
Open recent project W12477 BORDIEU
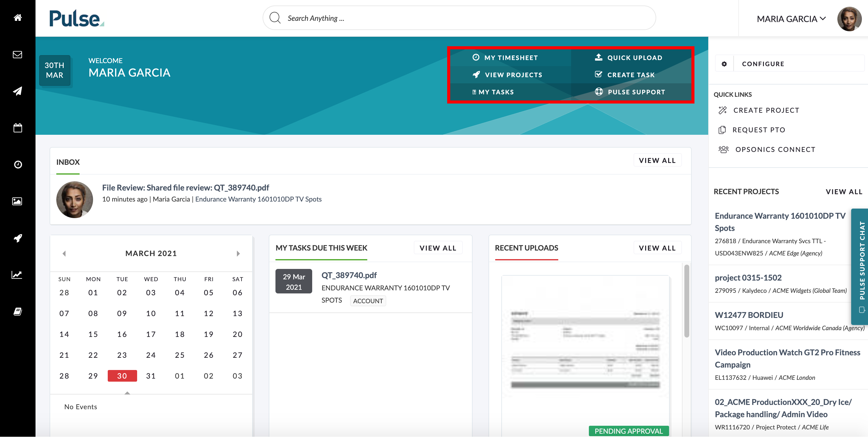pyautogui.click(x=749, y=315)
